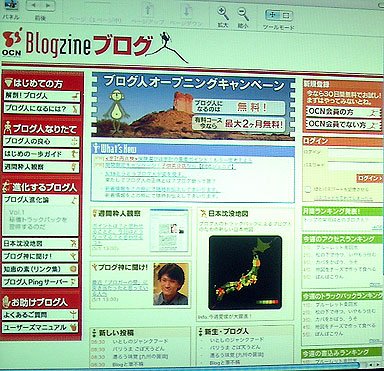This screenshot has height=371, width=384.
Task: Click the OCN logo in the header
Action: [x=12, y=42]
